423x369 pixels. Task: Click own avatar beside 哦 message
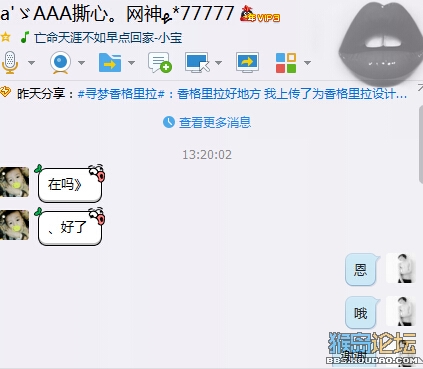401,311
